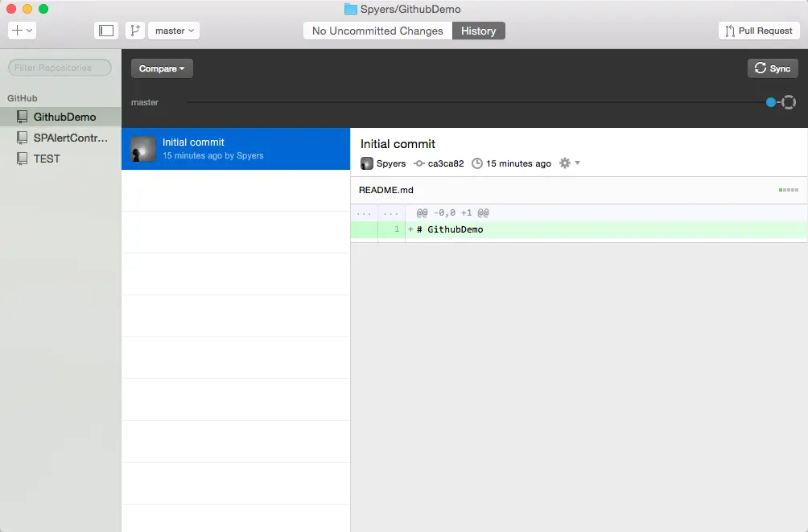Image resolution: width=808 pixels, height=532 pixels.
Task: Click the Spyers author name in header
Action: (391, 163)
